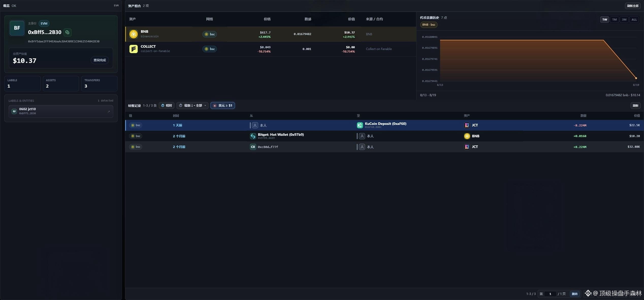Click the 刷新全部 button
This screenshot has width=644, height=300.
coord(633,6)
